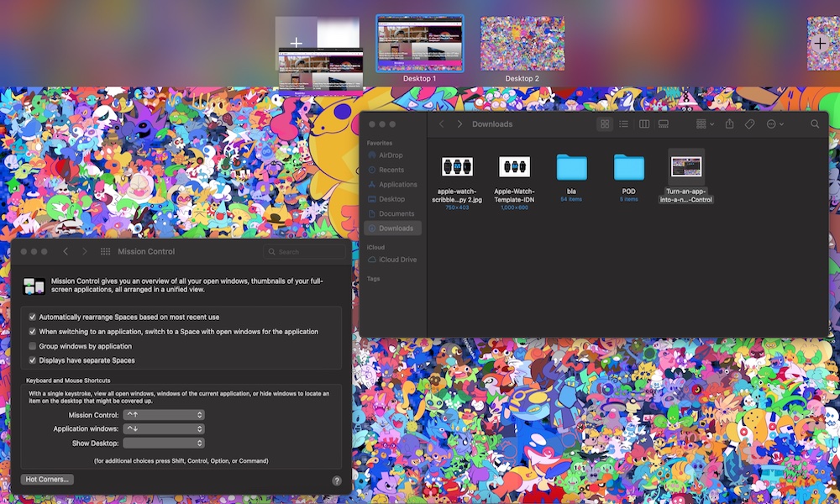The height and width of the screenshot is (504, 840).
Task: Select the Turn-an-app-into file
Action: pyautogui.click(x=686, y=176)
